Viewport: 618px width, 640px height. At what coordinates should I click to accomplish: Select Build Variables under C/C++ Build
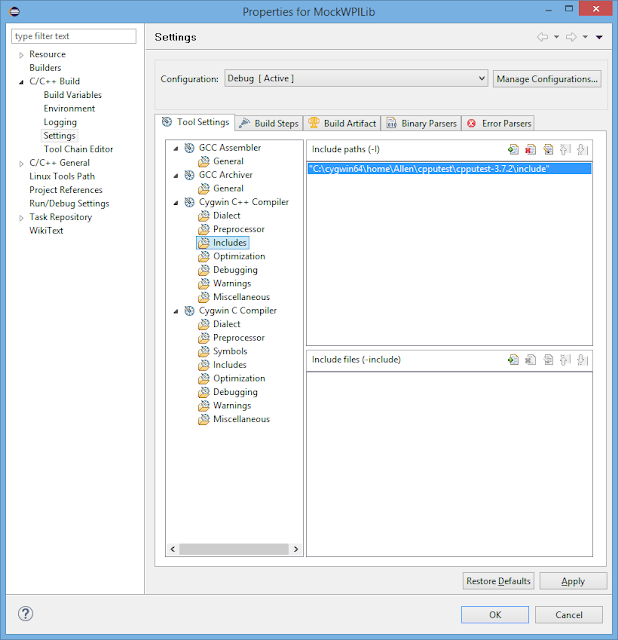click(x=73, y=95)
